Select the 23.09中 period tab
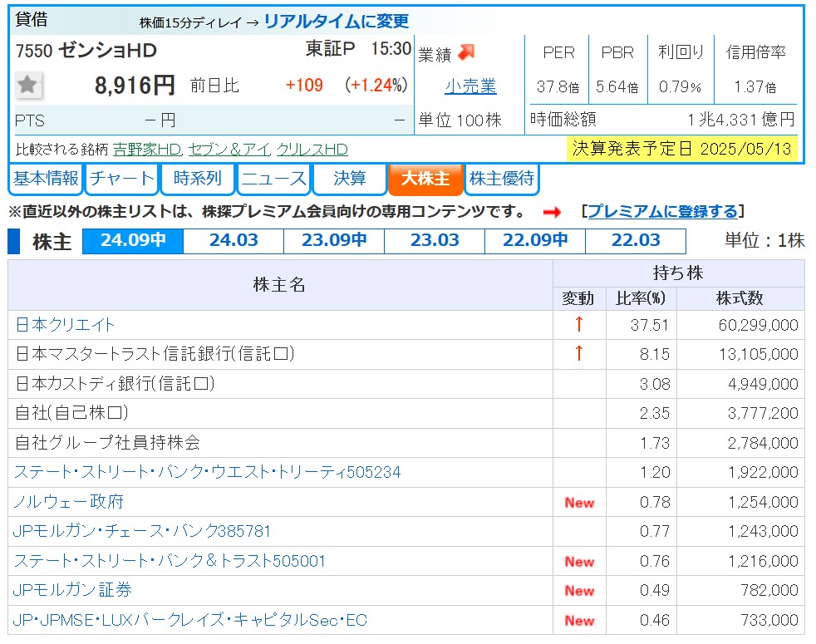 (x=334, y=240)
